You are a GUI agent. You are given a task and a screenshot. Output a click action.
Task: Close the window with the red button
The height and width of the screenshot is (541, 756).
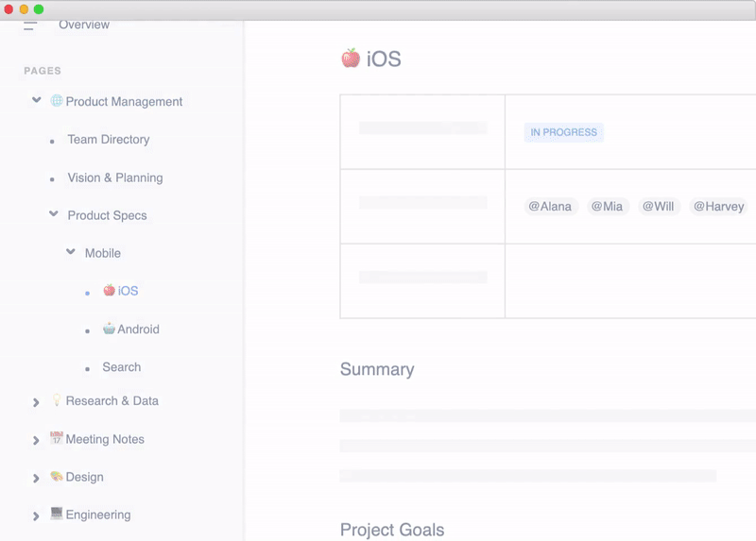coord(9,9)
